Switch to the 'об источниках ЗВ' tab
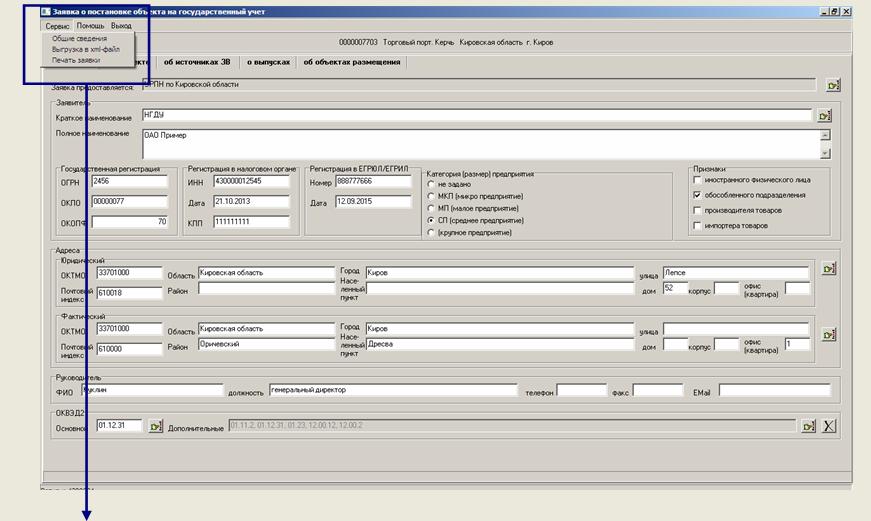The width and height of the screenshot is (871, 521). pyautogui.click(x=197, y=62)
